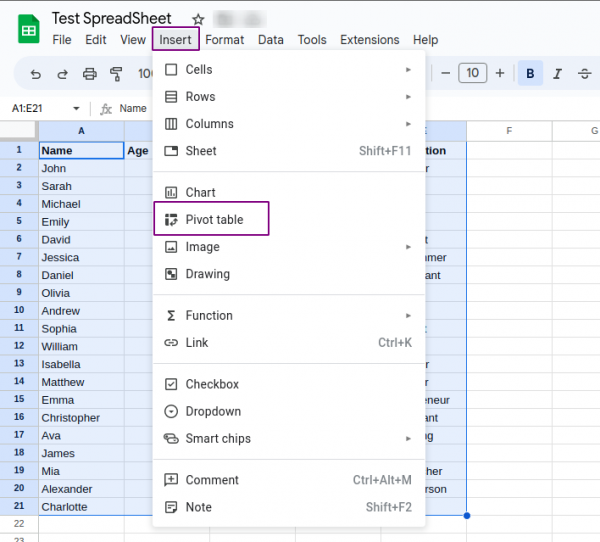Expand the Cells submenu
The image size is (600, 542).
pos(289,70)
